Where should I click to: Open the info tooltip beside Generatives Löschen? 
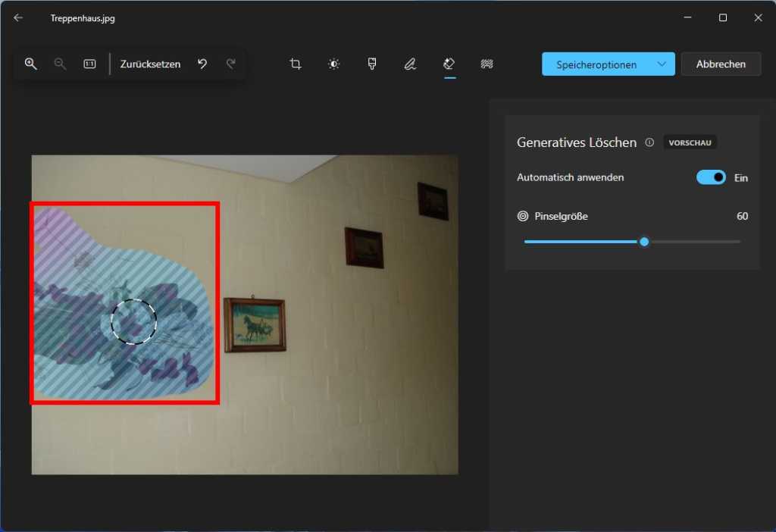point(649,142)
